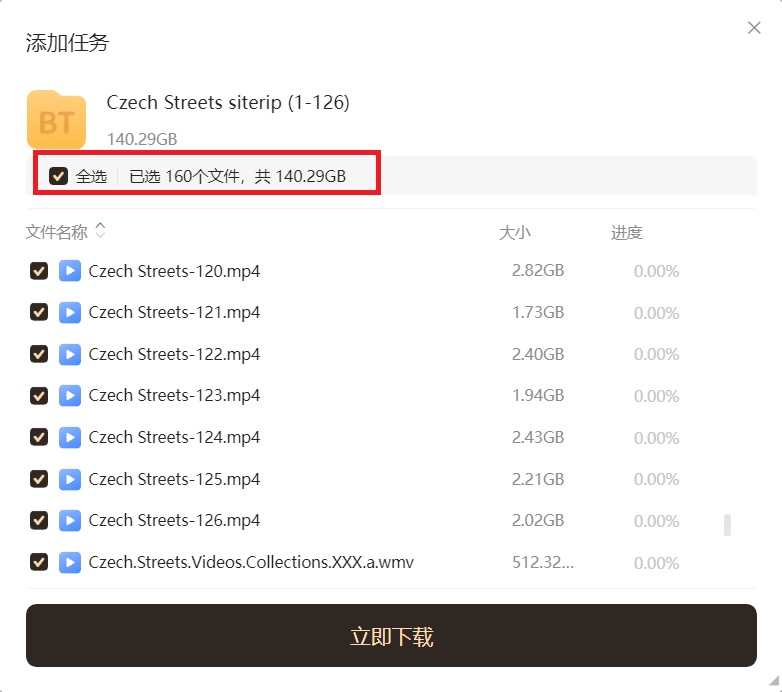Screen dimensions: 782x692
Task: Click the video icon beside Czech Streets-121.mp4
Action: 69,313
